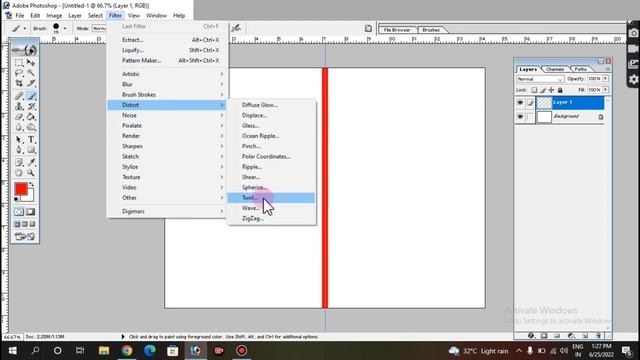Open the Brushes palette tab
This screenshot has height=360, width=640.
431,30
